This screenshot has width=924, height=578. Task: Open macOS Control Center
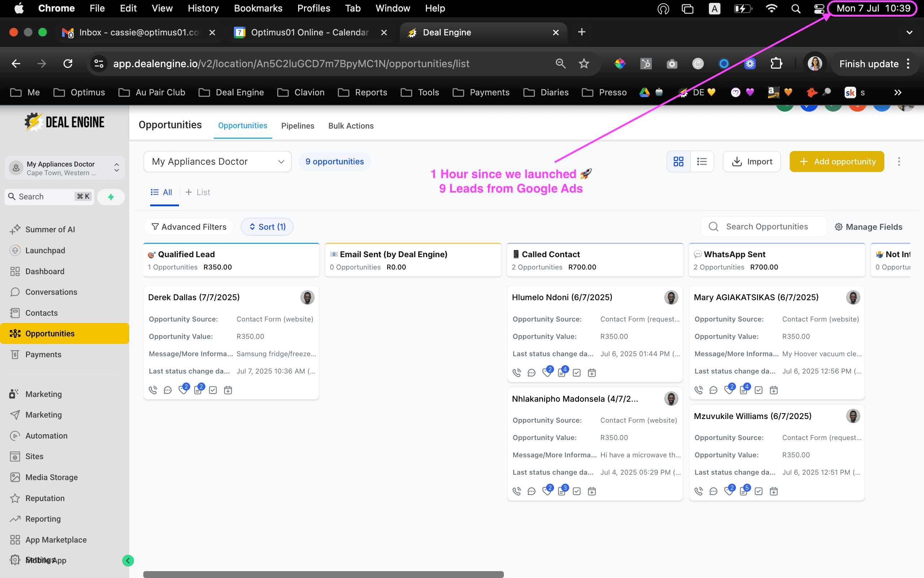tap(819, 8)
